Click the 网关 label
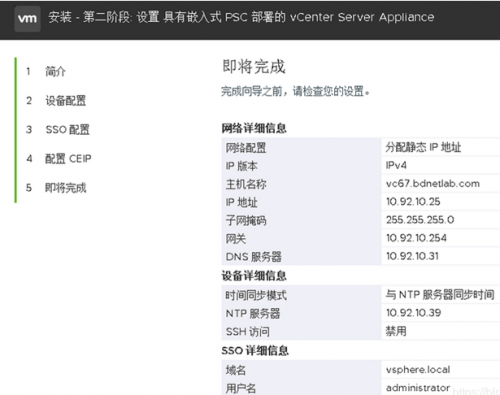Image resolution: width=500 pixels, height=395 pixels. pyautogui.click(x=236, y=239)
